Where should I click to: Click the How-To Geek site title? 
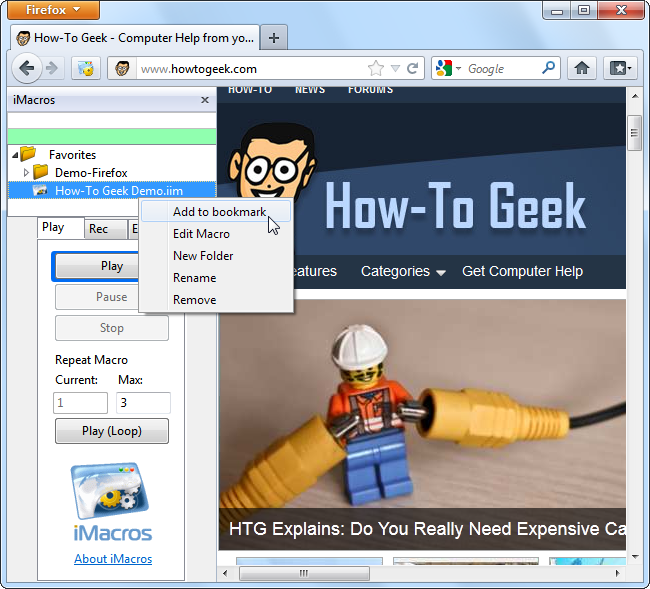455,206
